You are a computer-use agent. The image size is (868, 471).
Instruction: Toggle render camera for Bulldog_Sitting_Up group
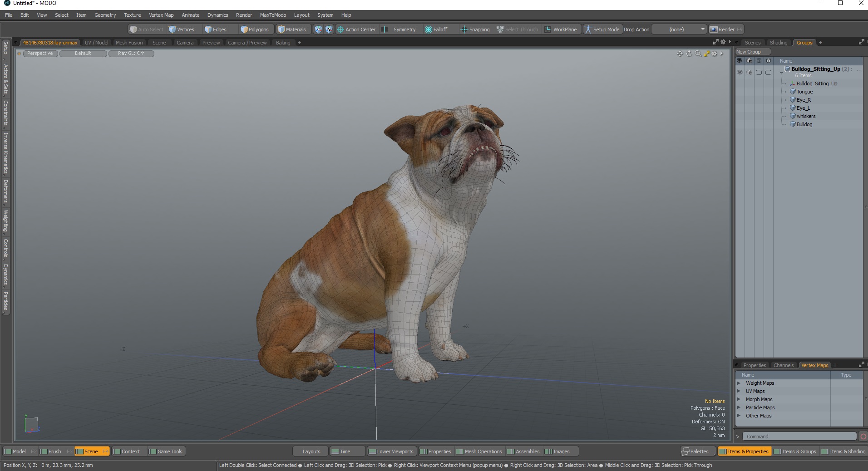pos(749,73)
